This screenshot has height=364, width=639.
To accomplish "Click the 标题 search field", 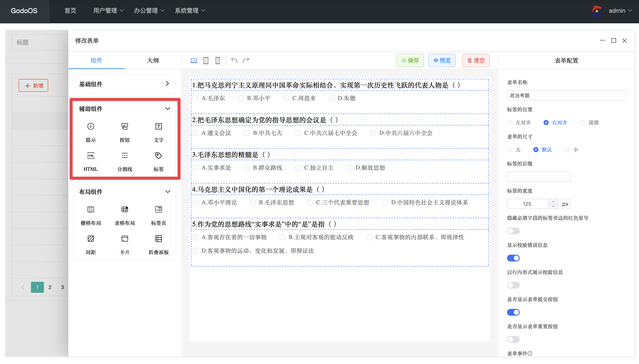I will tap(40, 42).
